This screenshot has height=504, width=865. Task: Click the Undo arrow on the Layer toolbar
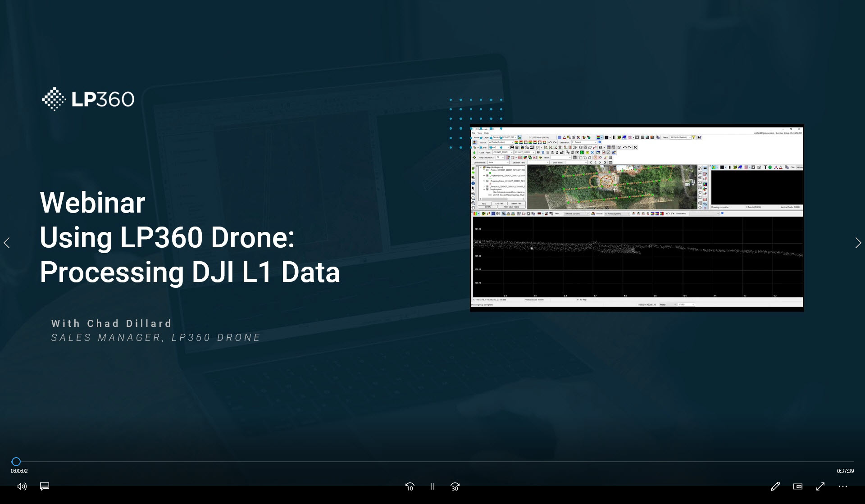[625, 147]
